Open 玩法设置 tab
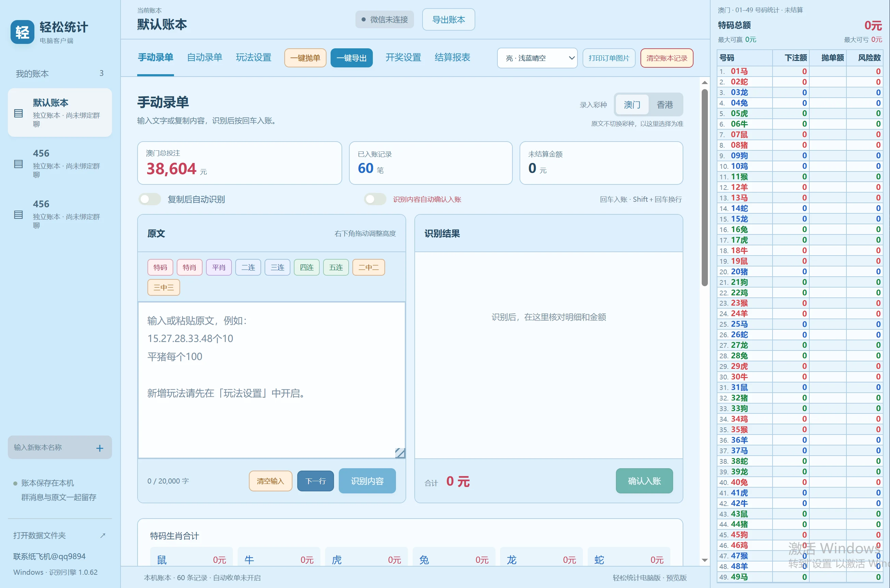The width and height of the screenshot is (890, 588). click(254, 58)
